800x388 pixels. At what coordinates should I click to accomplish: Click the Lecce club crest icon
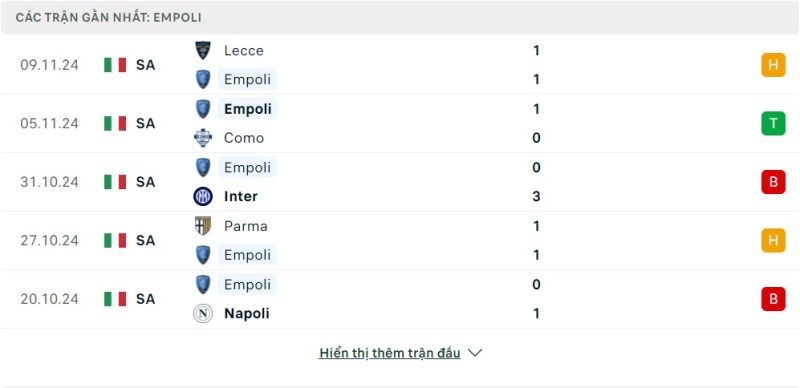pos(203,50)
